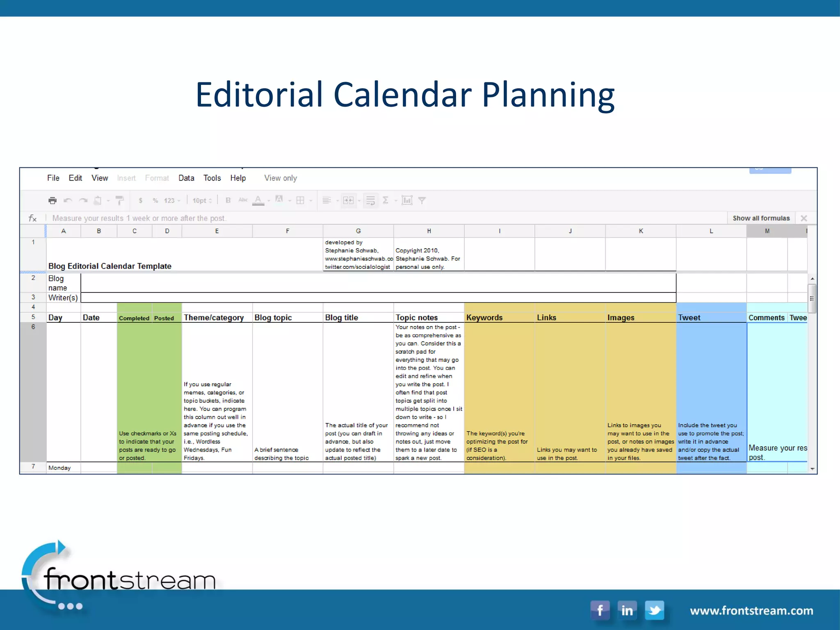
Task: Open the borders dropdown arrow
Action: [x=310, y=201]
